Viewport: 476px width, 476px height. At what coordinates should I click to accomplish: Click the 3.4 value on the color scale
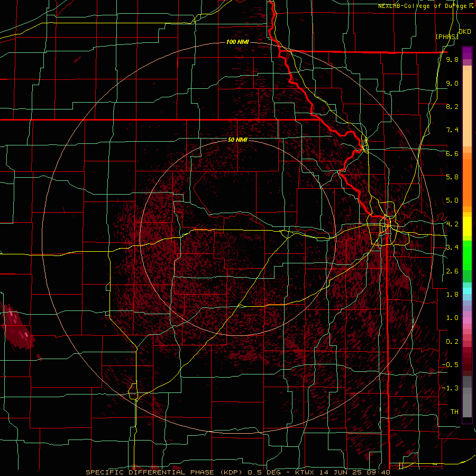(452, 248)
